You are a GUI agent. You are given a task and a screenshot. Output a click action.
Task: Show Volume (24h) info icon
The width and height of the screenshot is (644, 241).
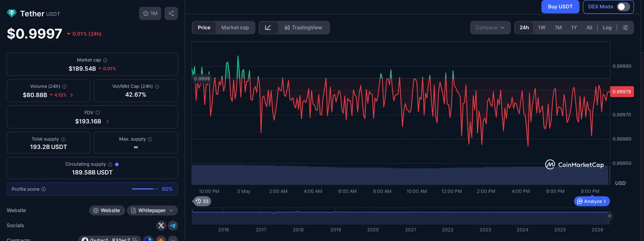pyautogui.click(x=64, y=86)
